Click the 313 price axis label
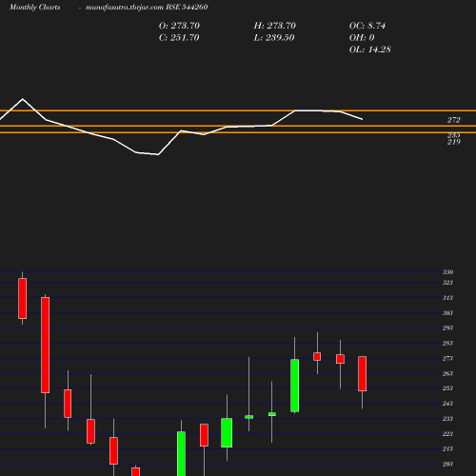The height and width of the screenshot is (476, 476). [x=447, y=298]
